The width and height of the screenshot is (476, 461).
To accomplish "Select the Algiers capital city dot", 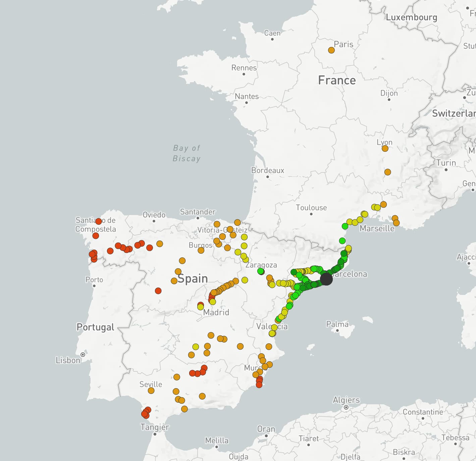I will click(346, 407).
